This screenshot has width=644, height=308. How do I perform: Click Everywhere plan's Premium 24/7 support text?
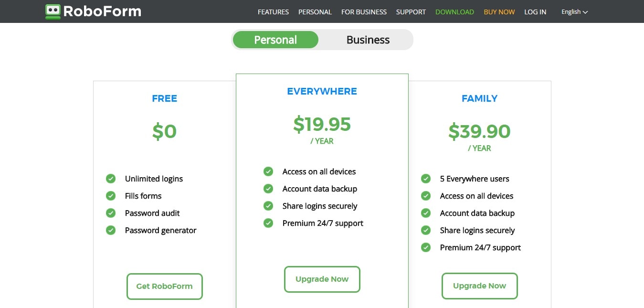[323, 223]
